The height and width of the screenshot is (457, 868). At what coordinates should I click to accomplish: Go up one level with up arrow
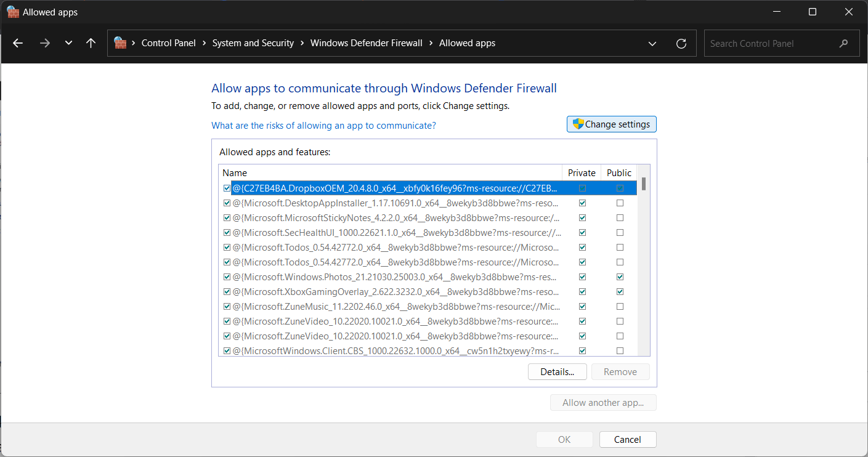point(91,43)
